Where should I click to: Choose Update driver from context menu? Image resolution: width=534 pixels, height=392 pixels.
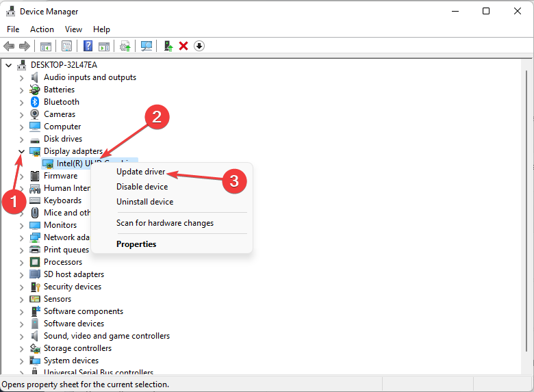pyautogui.click(x=140, y=172)
